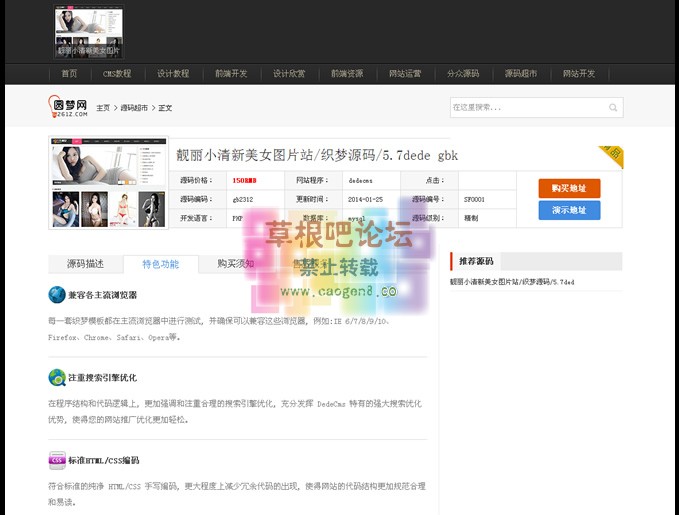679x515 pixels.
Task: Switch to the 源码描述 tab
Action: click(x=85, y=264)
